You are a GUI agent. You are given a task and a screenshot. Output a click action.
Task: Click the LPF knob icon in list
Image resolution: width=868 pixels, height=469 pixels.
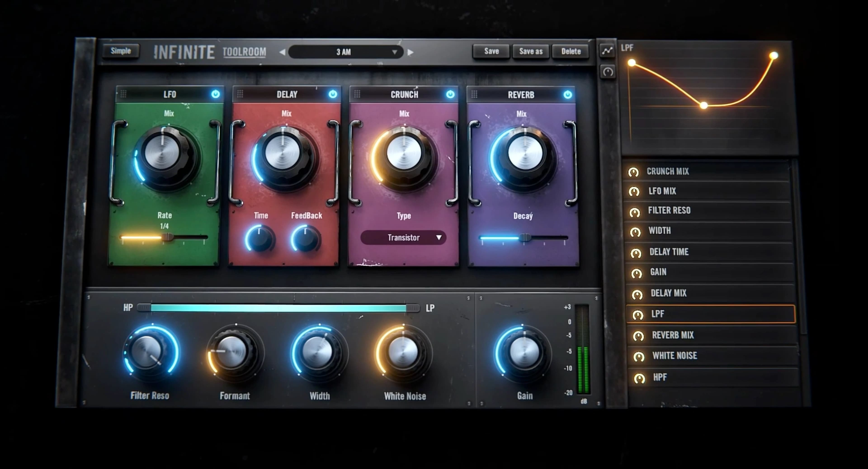tap(637, 315)
